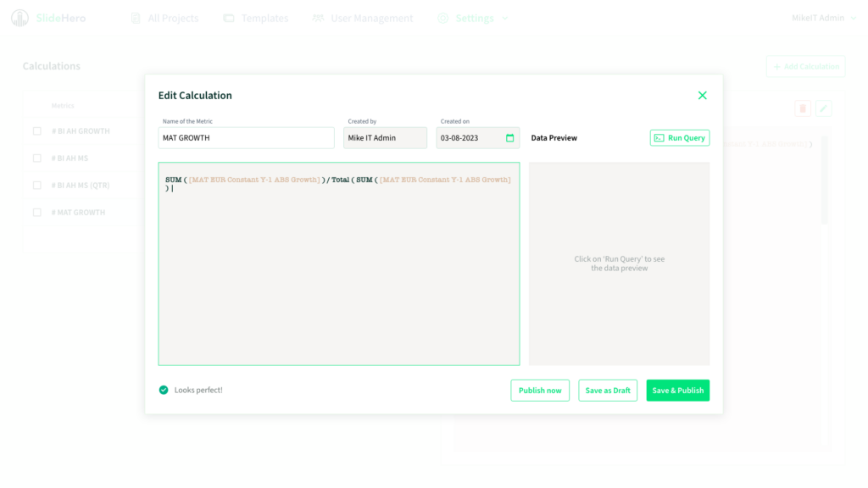Click the Settings gear icon
Viewport: 868px width, 488px height.
point(443,18)
